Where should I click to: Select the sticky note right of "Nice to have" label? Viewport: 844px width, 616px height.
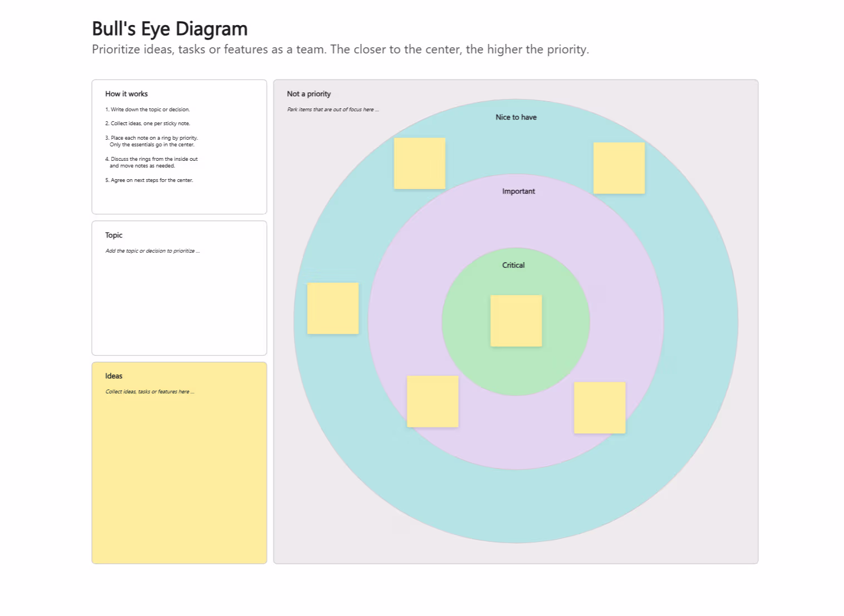point(619,168)
